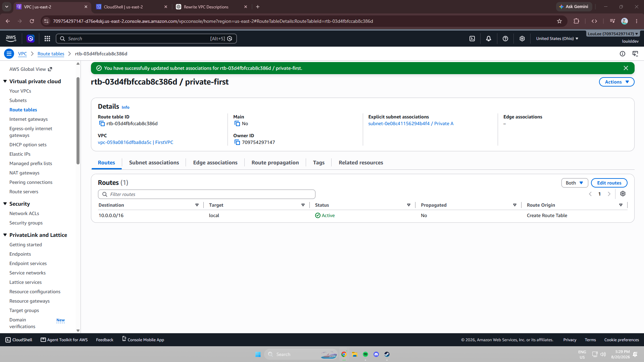This screenshot has height=362, width=644.
Task: Open the help question mark icon
Action: click(505, 39)
